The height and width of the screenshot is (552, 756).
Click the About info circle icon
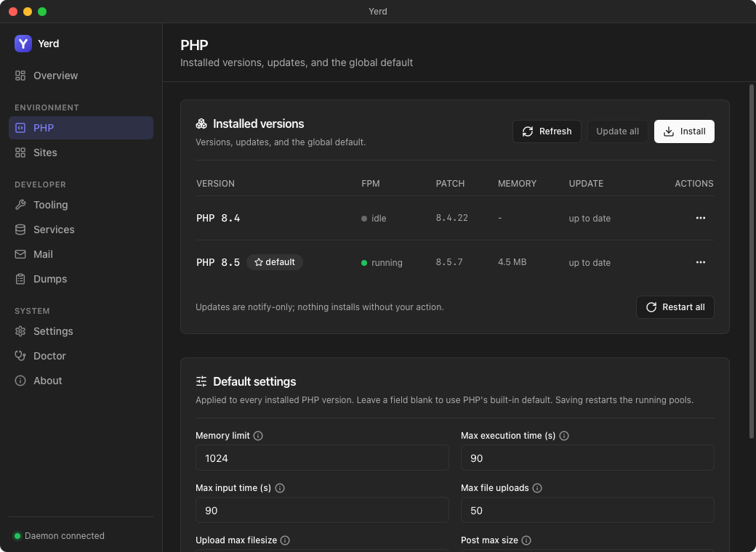point(20,381)
